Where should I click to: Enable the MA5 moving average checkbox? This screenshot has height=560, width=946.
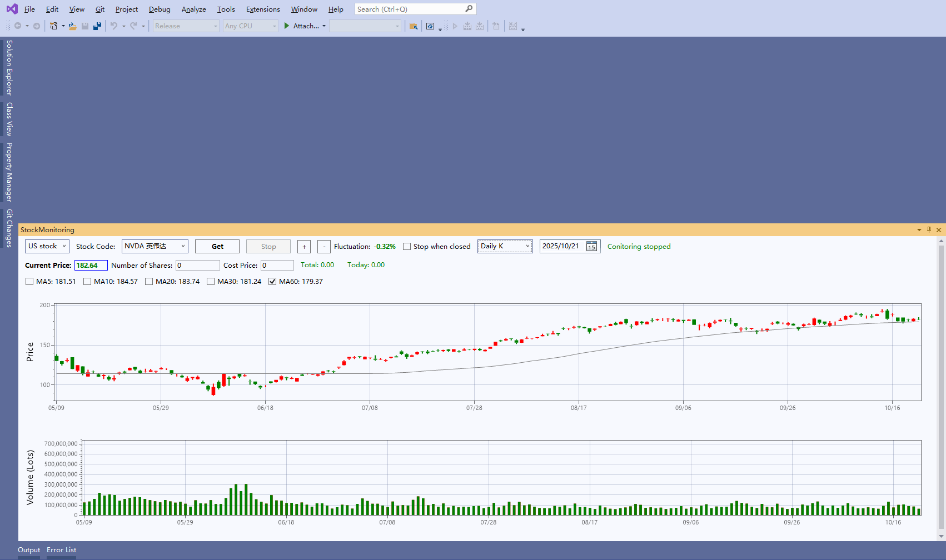(29, 282)
